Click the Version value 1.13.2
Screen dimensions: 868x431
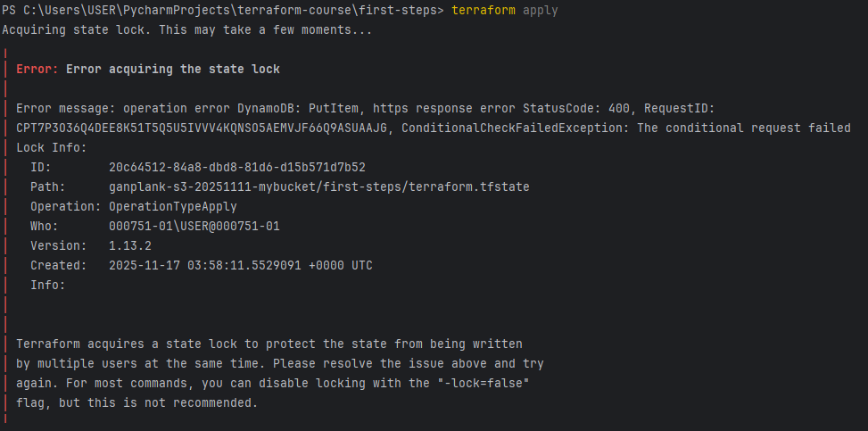pyautogui.click(x=130, y=245)
